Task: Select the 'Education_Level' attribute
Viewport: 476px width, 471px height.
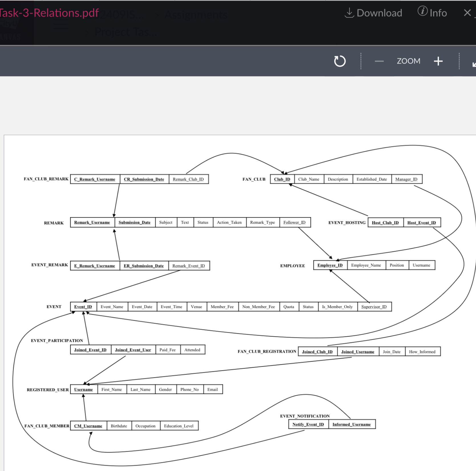Action: (179, 426)
